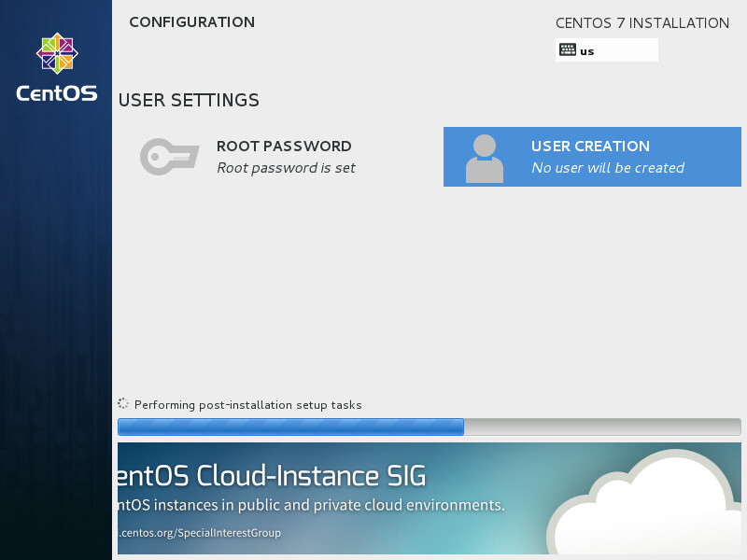Open the USER CREATION spoke
Image resolution: width=747 pixels, height=560 pixels.
tap(590, 147)
